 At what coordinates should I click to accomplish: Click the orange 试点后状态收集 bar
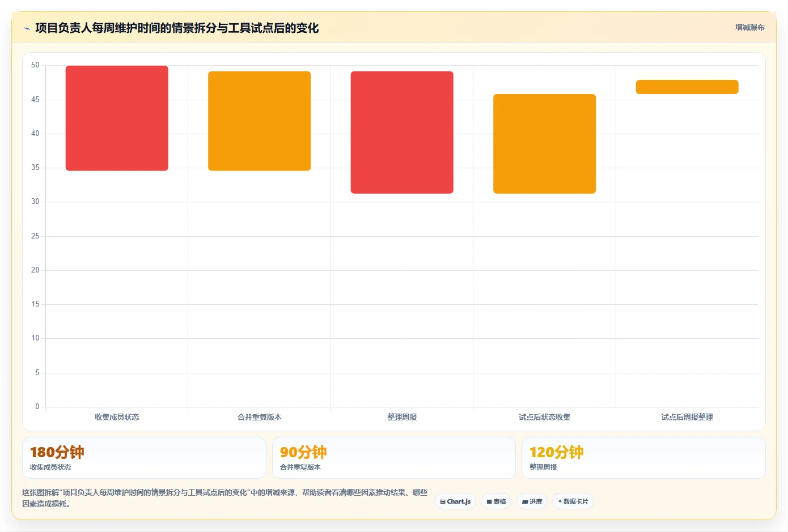tap(544, 144)
